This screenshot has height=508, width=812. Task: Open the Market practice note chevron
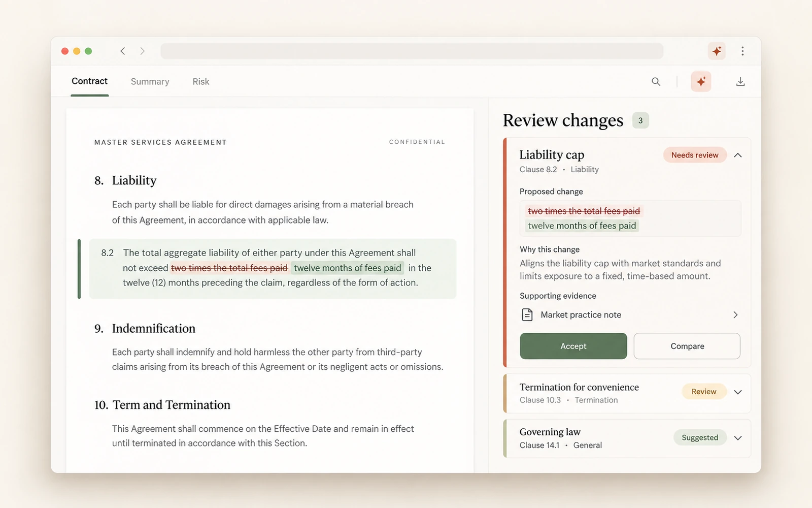click(x=735, y=315)
